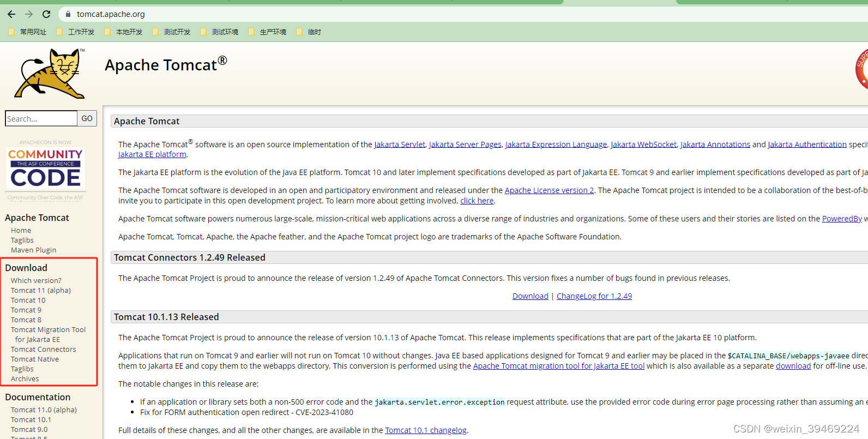Open the 临时 bookmark folder
Screen dimensions: 868x439
[x=309, y=32]
